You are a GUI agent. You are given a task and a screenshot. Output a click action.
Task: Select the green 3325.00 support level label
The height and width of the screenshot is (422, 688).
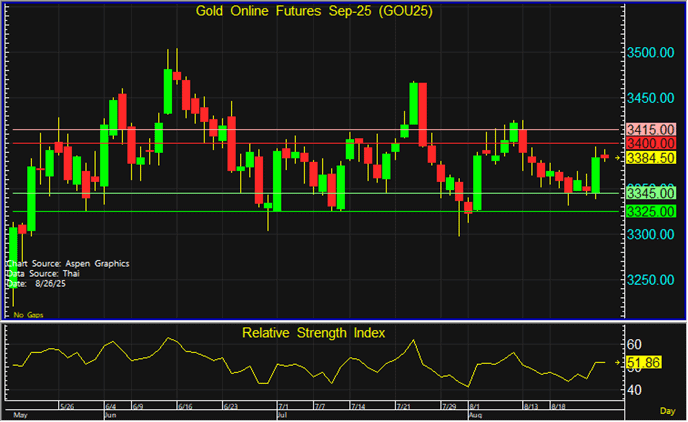tap(652, 211)
